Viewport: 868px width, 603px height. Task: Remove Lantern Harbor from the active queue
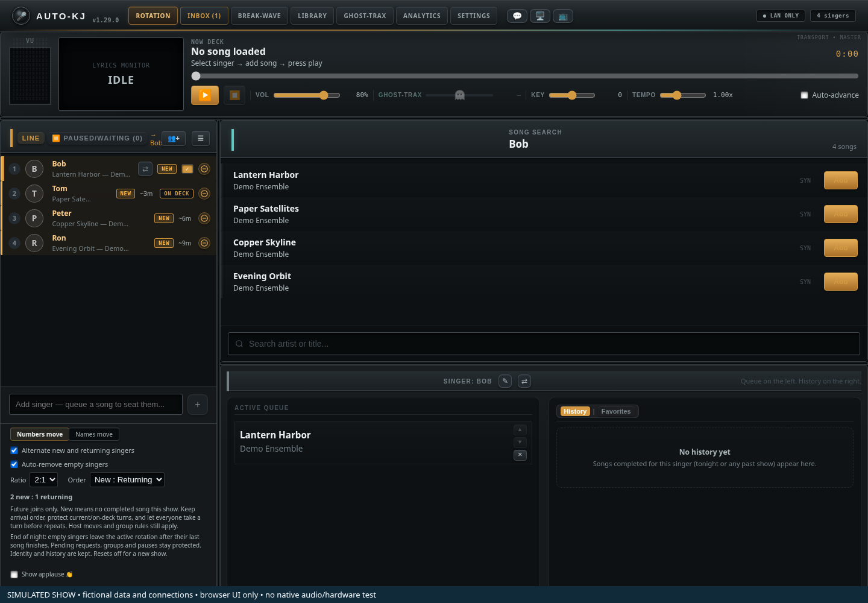coord(520,455)
